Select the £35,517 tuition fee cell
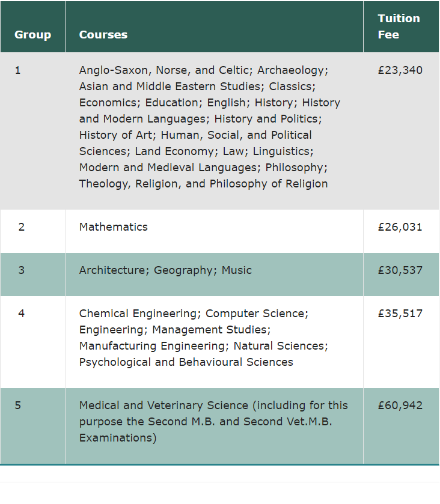This screenshot has width=440, height=504. (400, 314)
